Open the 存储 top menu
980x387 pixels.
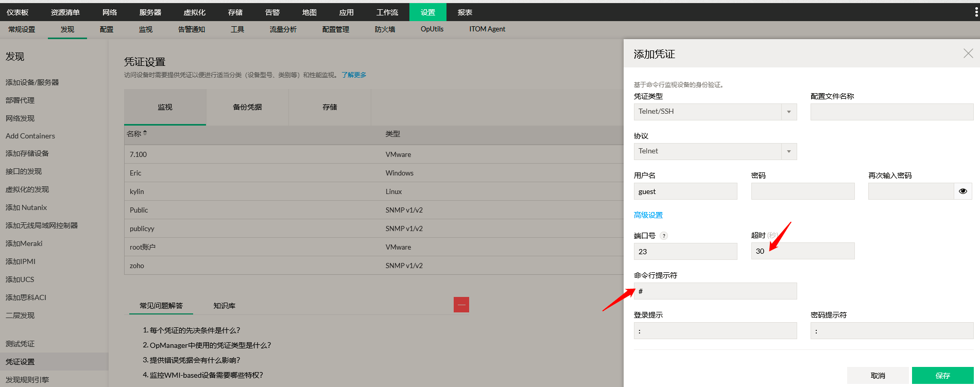[x=235, y=12]
